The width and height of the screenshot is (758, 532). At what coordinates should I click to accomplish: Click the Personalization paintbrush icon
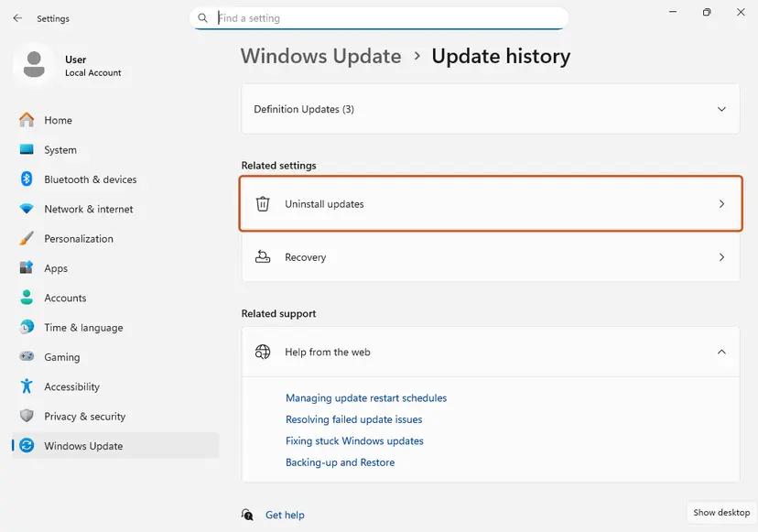[27, 238]
